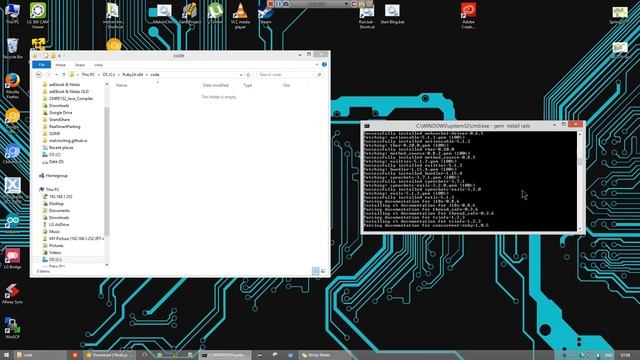Screen dimensions: 640x360
Task: Click the Explorer back navigation arrow
Action: point(39,75)
